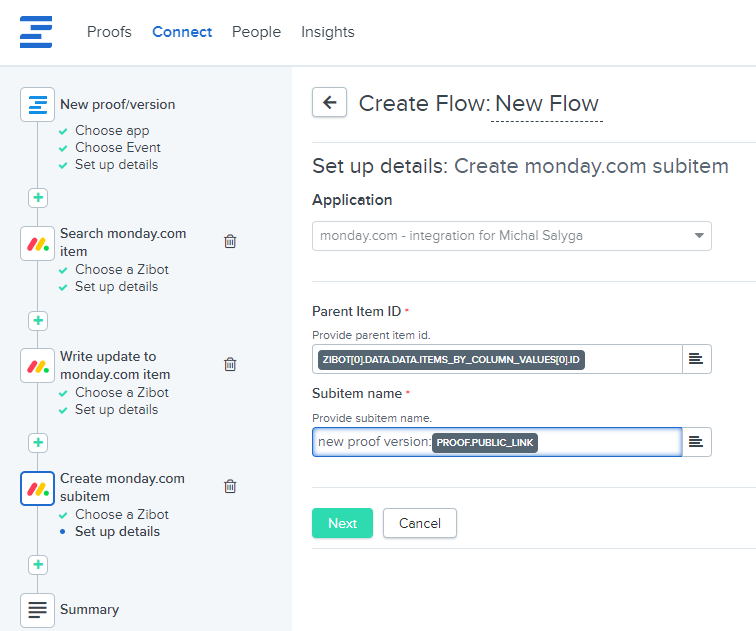Go to the Insights tab
Image resolution: width=756 pixels, height=631 pixels.
327,32
